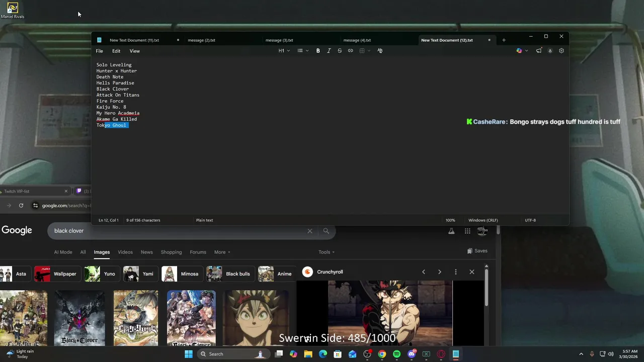Click the Google search magnifier button

pos(326,231)
